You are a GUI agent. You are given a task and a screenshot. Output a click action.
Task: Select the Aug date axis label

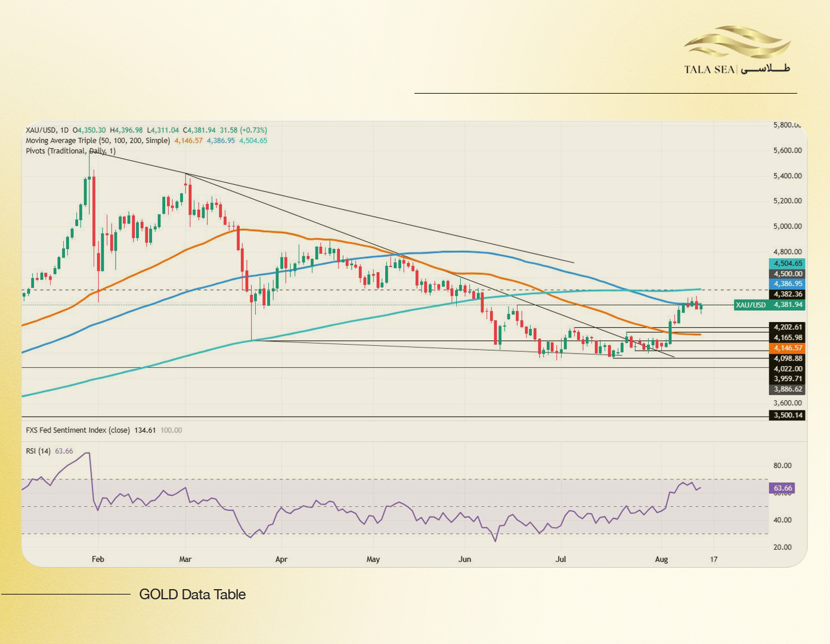pos(661,559)
